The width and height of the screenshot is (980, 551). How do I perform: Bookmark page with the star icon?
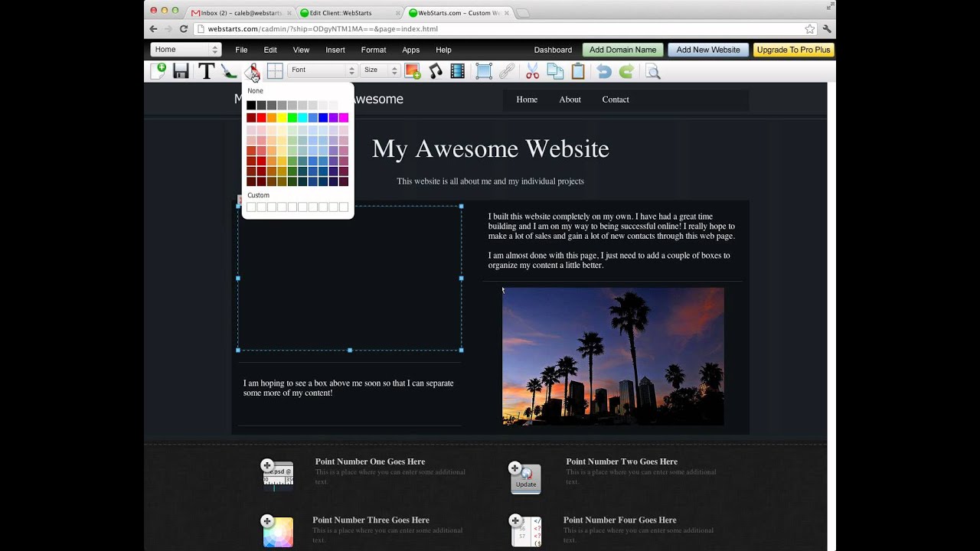pyautogui.click(x=809, y=29)
